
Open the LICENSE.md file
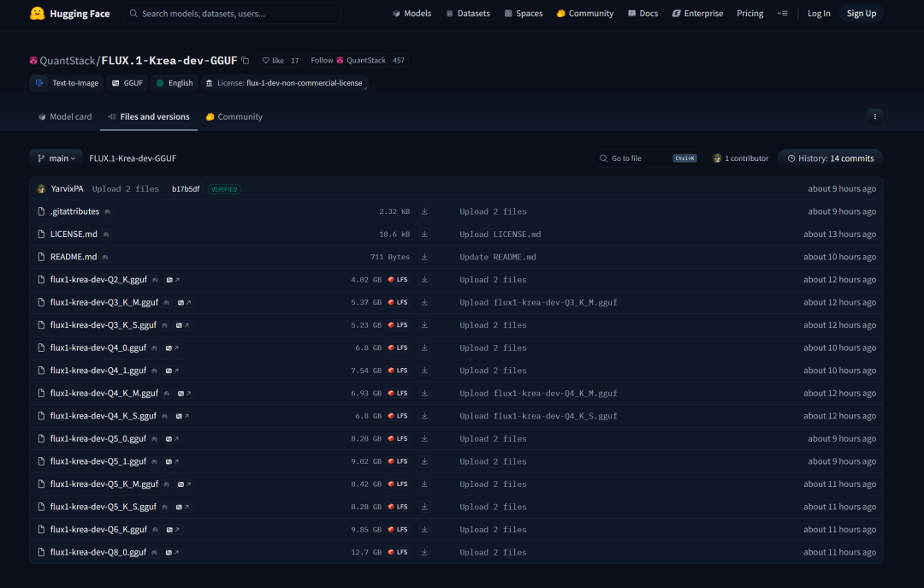[74, 235]
